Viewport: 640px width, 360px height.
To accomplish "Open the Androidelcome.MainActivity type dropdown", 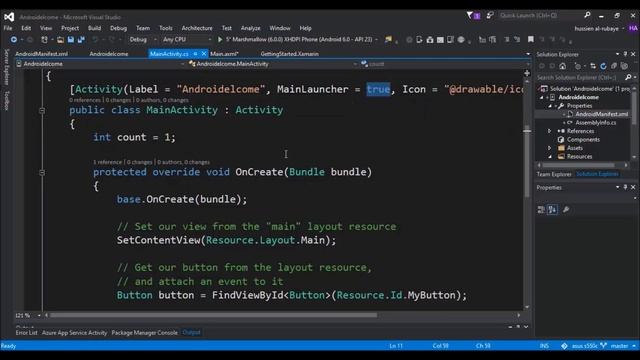I will pos(356,64).
